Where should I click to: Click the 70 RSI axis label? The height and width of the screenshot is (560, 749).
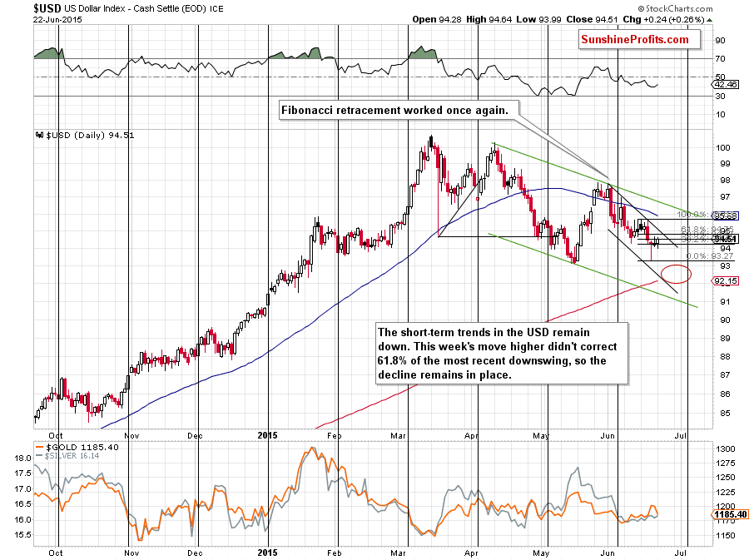pos(720,59)
